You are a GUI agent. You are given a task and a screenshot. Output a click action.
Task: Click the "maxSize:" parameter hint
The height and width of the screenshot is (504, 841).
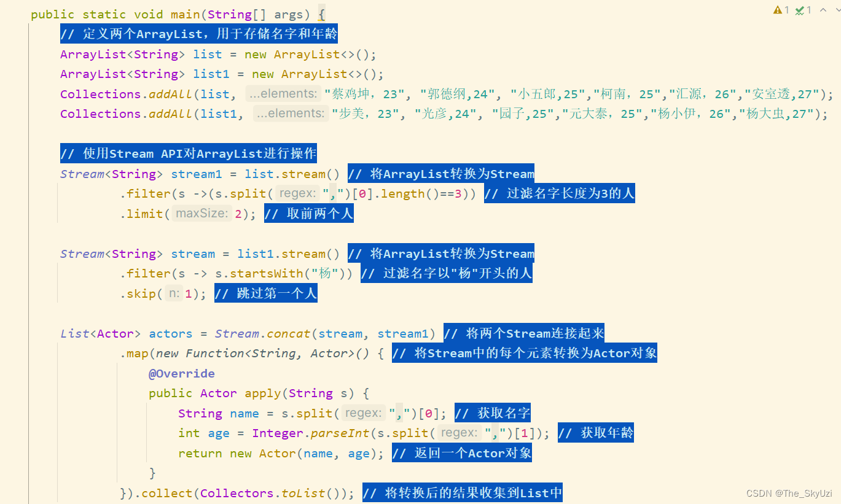[x=203, y=213]
